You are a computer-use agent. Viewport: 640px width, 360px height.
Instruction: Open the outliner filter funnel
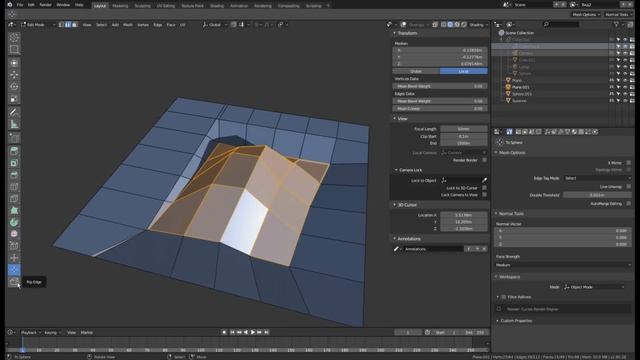(x=616, y=24)
